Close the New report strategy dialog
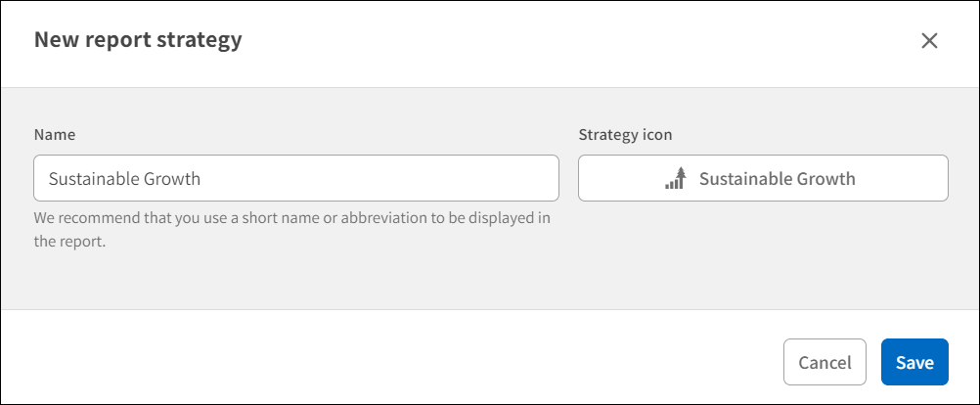980x405 pixels. (x=929, y=41)
